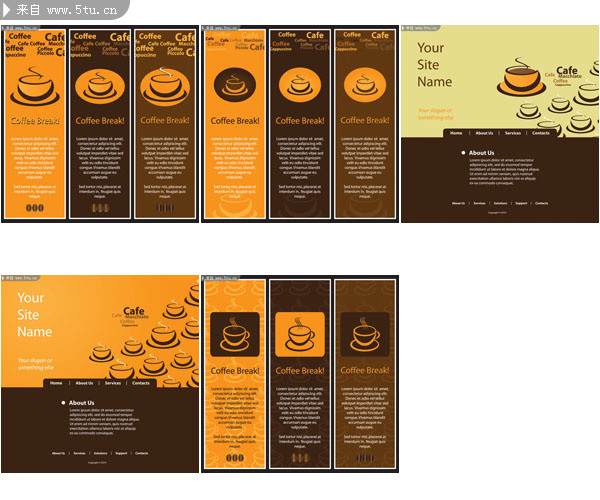Select Services tab in orange website template
Image resolution: width=600 pixels, height=500 pixels.
coord(113,383)
